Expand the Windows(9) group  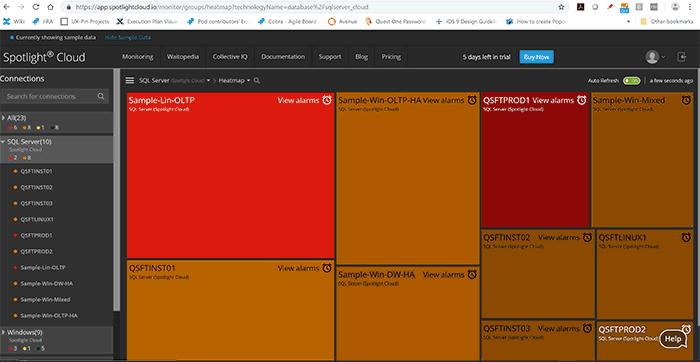[4, 333]
